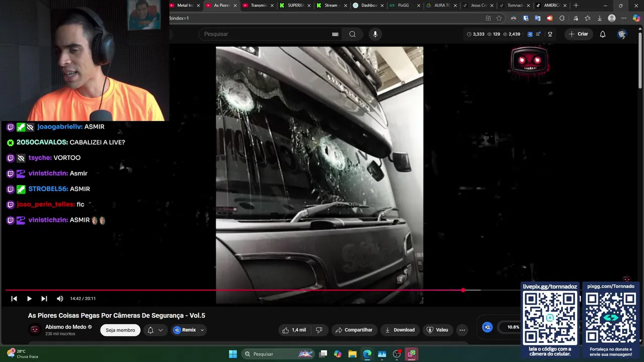Open the weather widget showing 28°C
This screenshot has width=644, height=362.
[x=23, y=354]
